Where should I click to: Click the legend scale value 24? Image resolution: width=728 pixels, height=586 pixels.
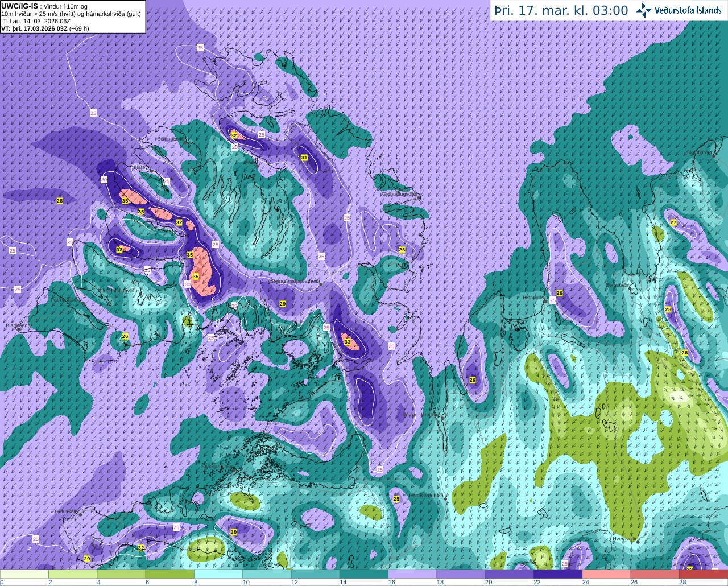[585, 582]
